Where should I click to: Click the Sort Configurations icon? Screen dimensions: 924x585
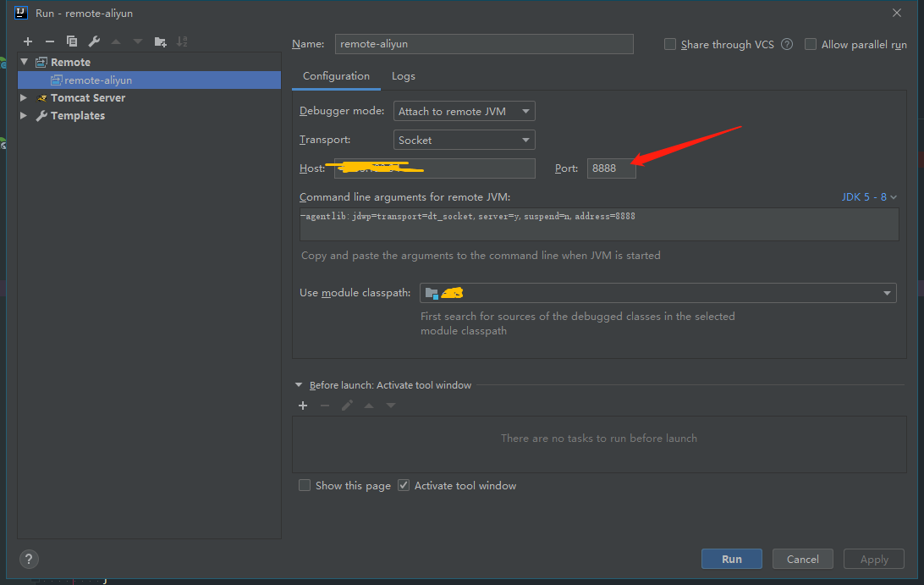coord(182,41)
